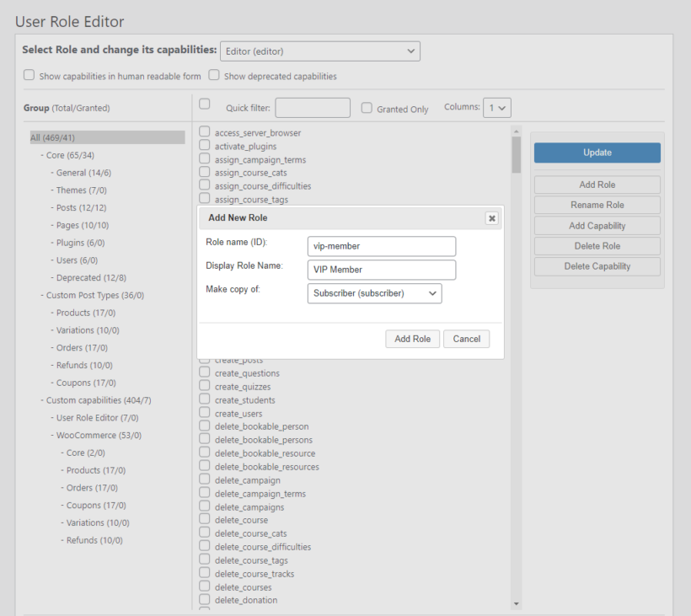Click the Add Role button in dialog
691x616 pixels.
click(x=413, y=339)
